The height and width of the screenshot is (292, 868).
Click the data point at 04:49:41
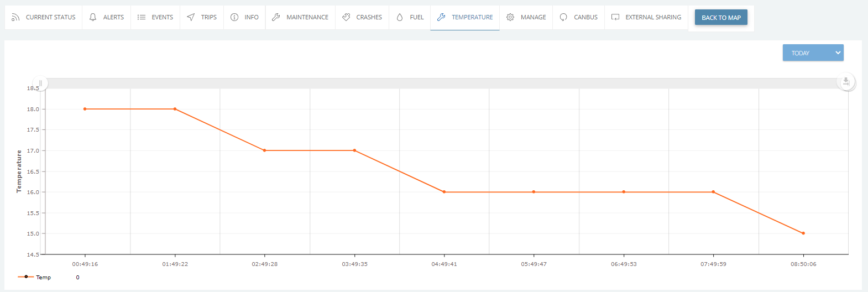point(444,192)
